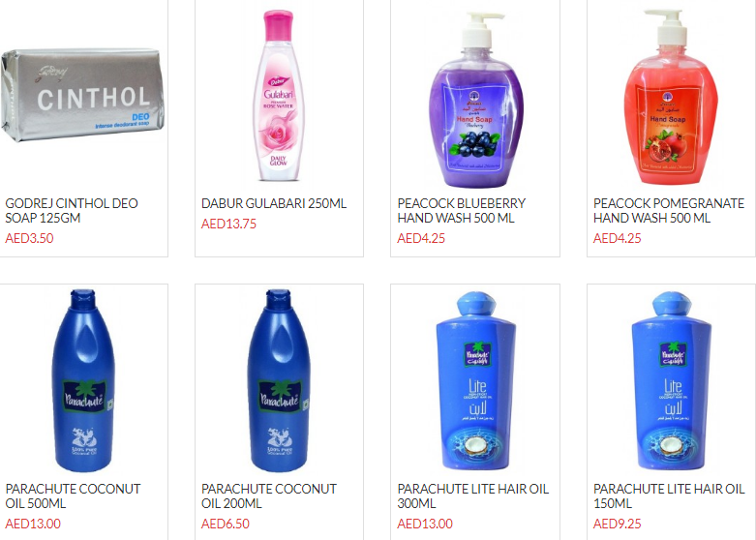Image resolution: width=756 pixels, height=540 pixels.
Task: Open GODREJ CINTHOL DEO SOAP 125GM title link
Action: click(x=72, y=211)
